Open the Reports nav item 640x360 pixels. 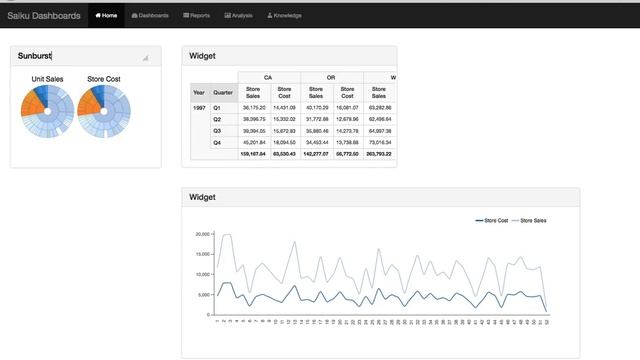[196, 16]
